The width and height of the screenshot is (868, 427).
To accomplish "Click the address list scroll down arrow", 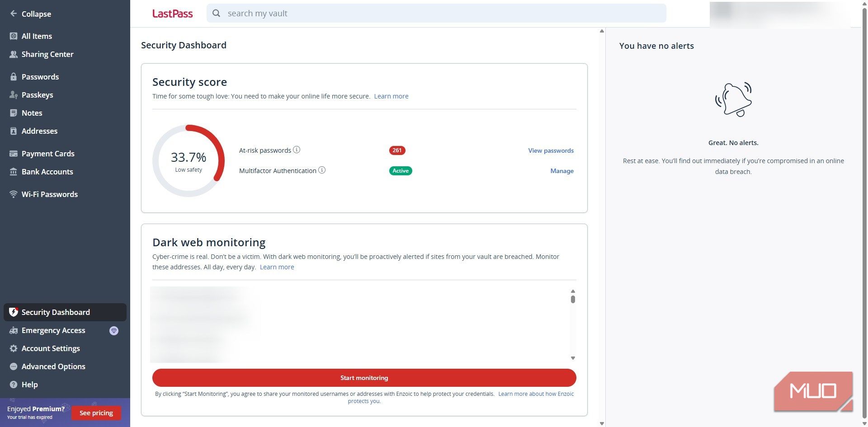I will point(573,358).
